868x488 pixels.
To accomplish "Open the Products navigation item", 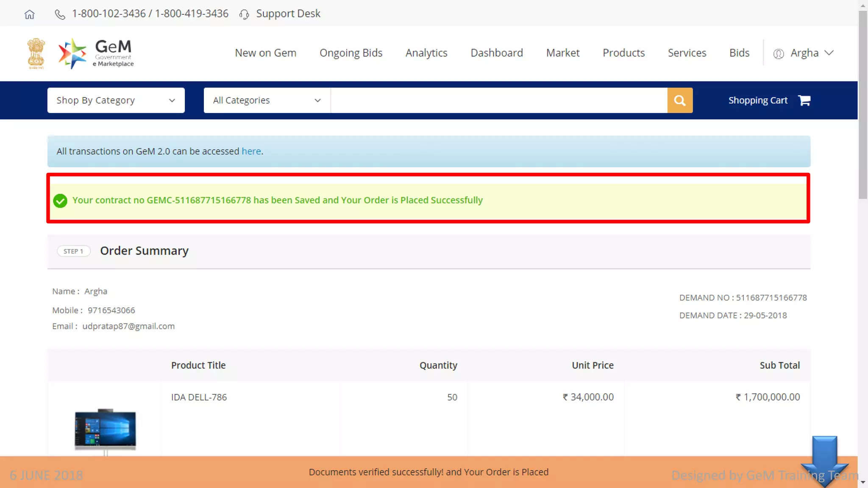I will tap(623, 53).
